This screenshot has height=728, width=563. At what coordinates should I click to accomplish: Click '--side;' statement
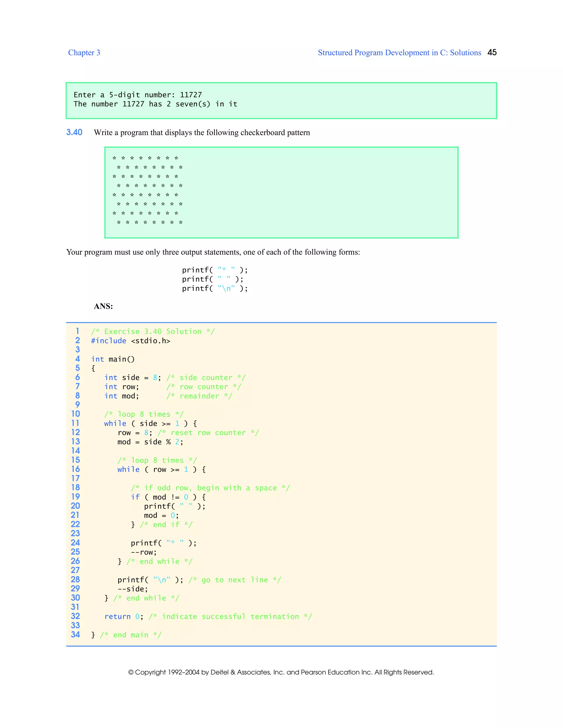[133, 589]
